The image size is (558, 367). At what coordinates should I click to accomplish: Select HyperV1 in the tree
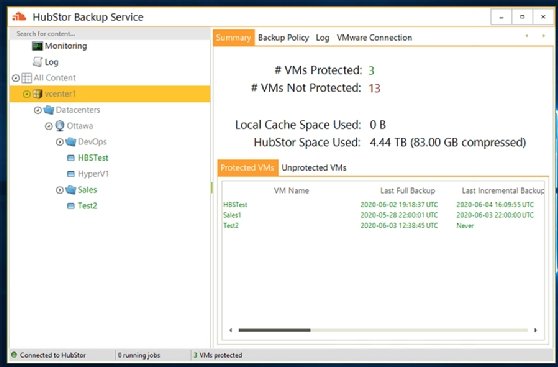pos(93,174)
